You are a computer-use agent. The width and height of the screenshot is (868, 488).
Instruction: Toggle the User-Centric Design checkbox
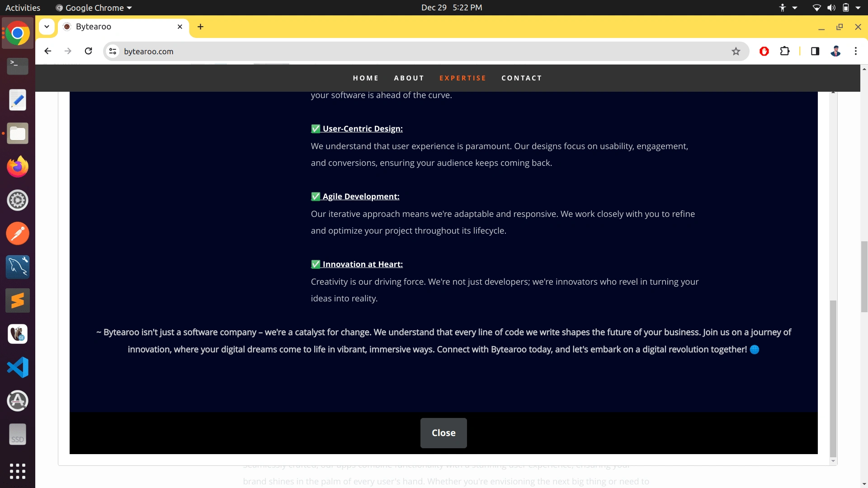316,128
